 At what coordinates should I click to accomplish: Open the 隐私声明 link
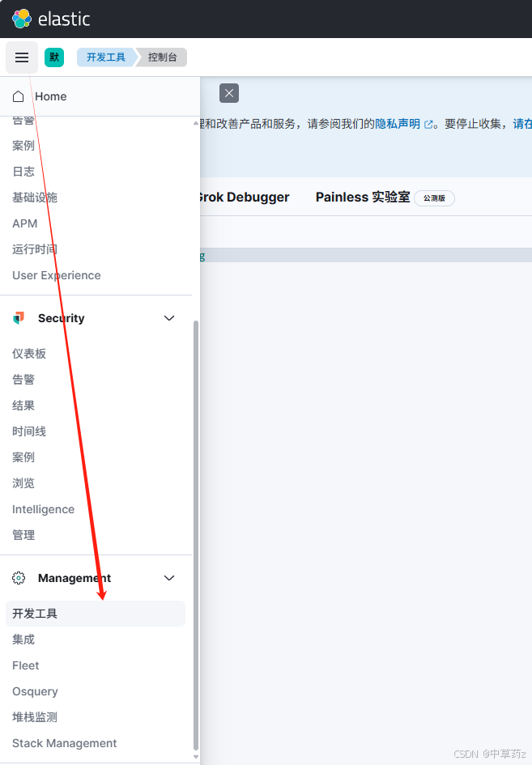coord(398,124)
